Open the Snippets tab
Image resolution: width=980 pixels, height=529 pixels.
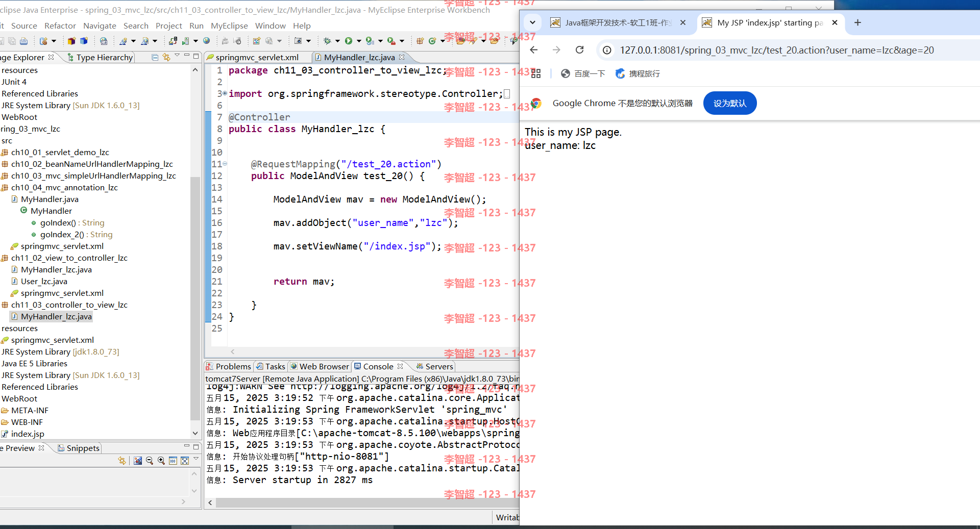coord(79,448)
